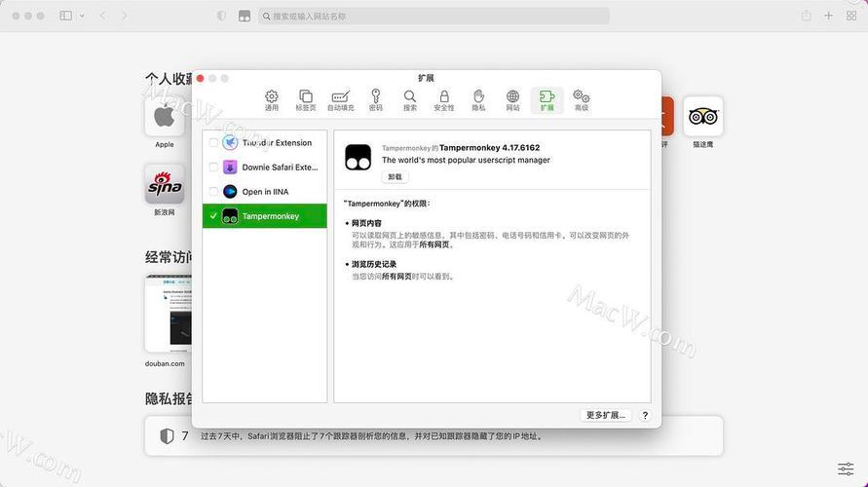Click the 更多扩展 more extensions button
Viewport: 868px width, 487px height.
[606, 415]
